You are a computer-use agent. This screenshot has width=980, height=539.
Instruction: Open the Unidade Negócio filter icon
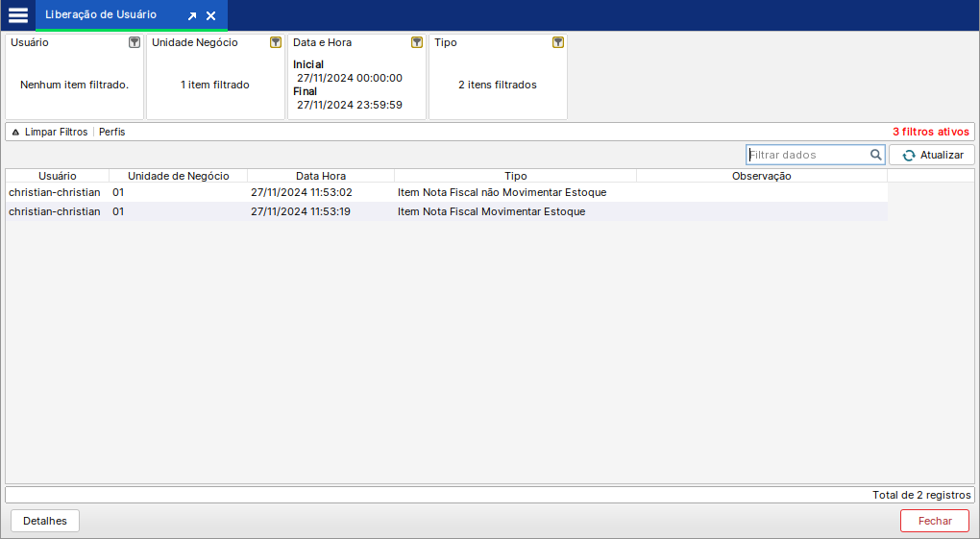(276, 42)
